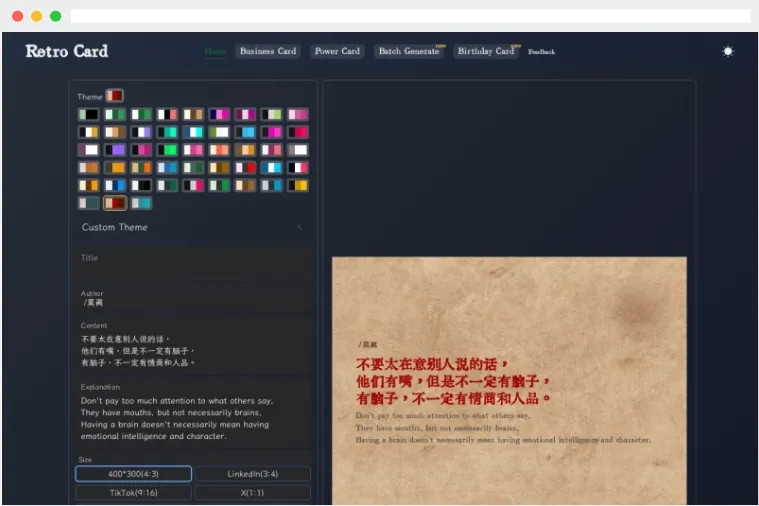Select the black and yellow theme swatch
The image size is (759, 506).
coord(298,185)
